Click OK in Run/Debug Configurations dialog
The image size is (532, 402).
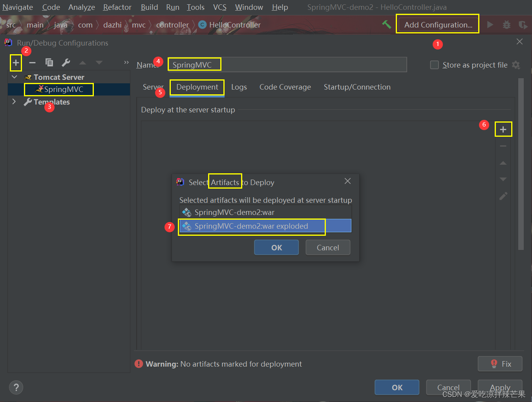click(397, 387)
